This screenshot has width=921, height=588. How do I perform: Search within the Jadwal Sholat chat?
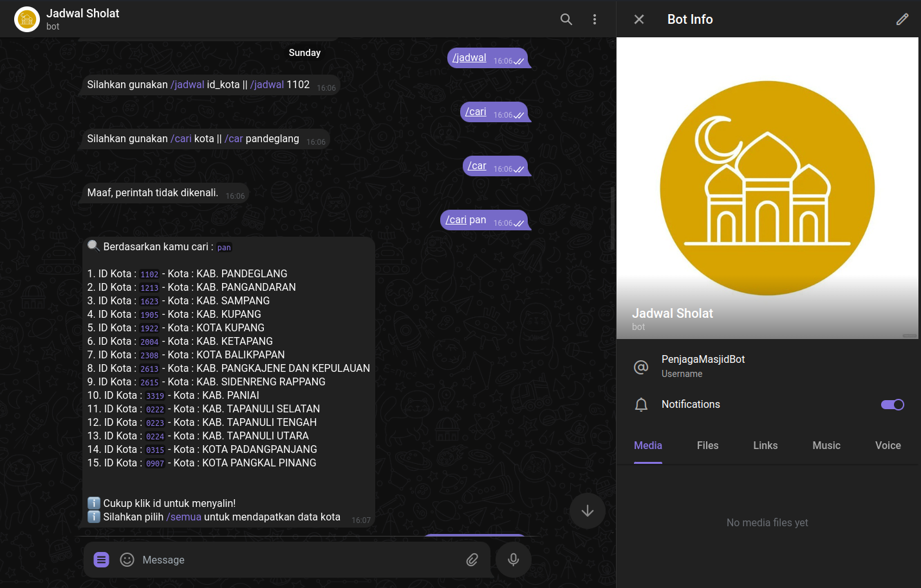(566, 19)
